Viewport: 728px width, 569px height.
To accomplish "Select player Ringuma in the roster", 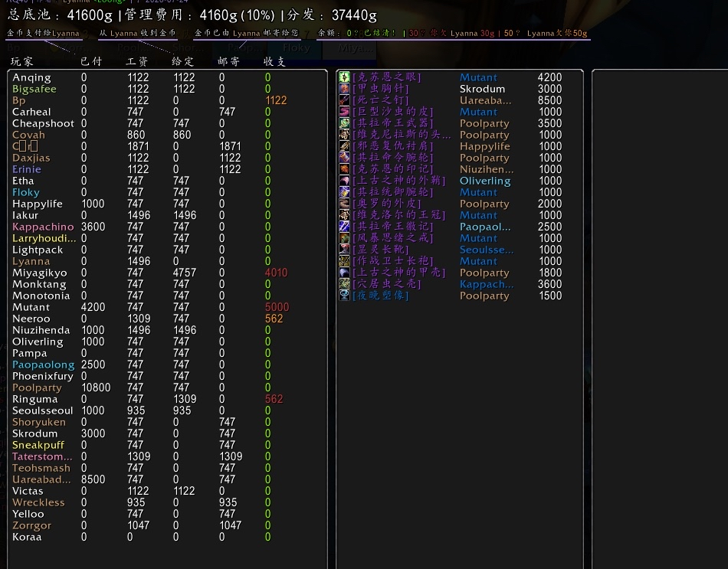I will coord(34,399).
